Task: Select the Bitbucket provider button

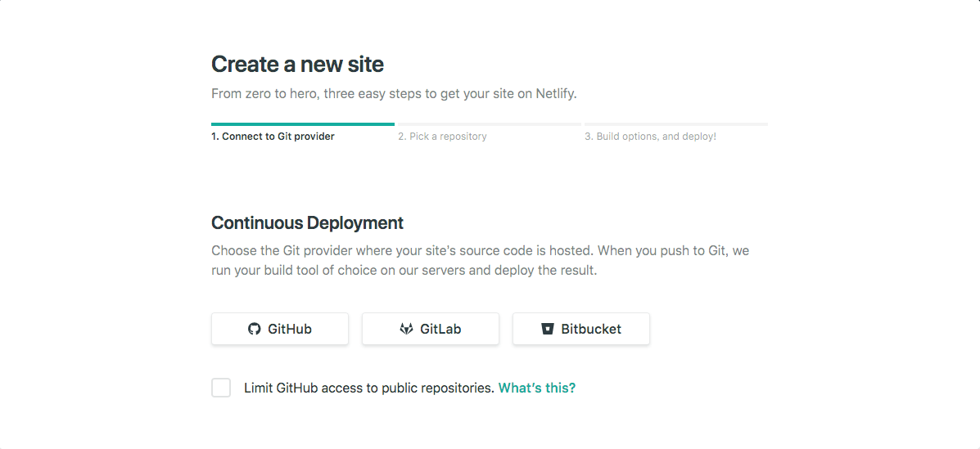Action: pos(581,329)
